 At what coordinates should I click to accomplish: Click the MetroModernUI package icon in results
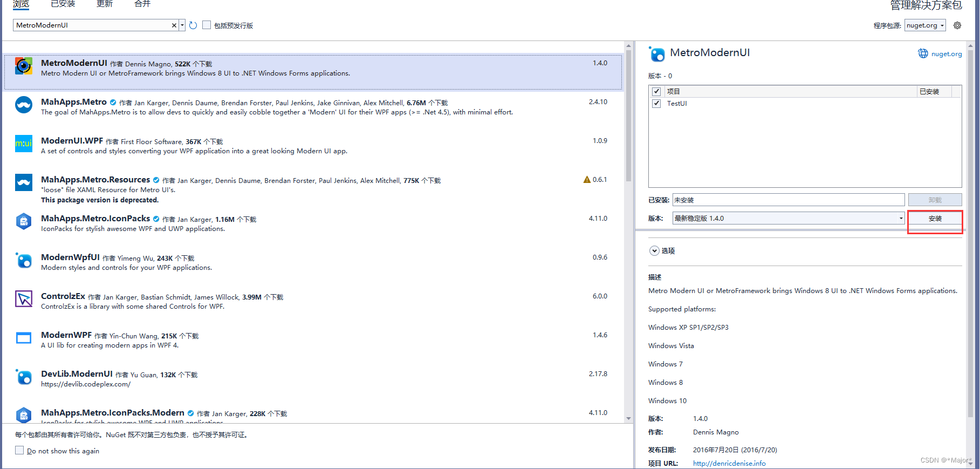[24, 66]
